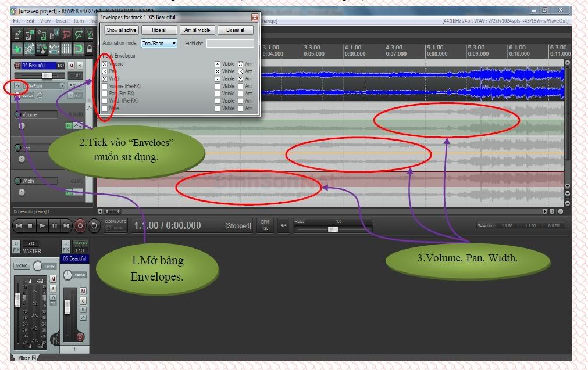Toggle the repeat loop button in transport

92,225
